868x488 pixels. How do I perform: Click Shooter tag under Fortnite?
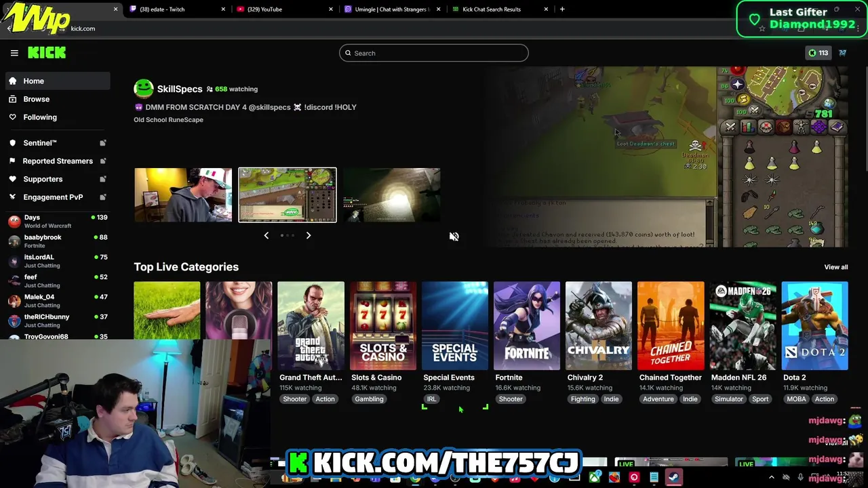coord(511,399)
